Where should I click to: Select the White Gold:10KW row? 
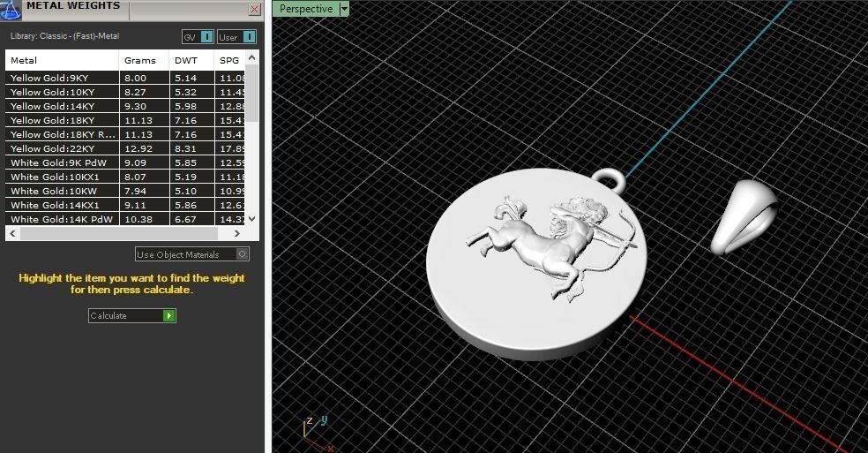point(125,191)
